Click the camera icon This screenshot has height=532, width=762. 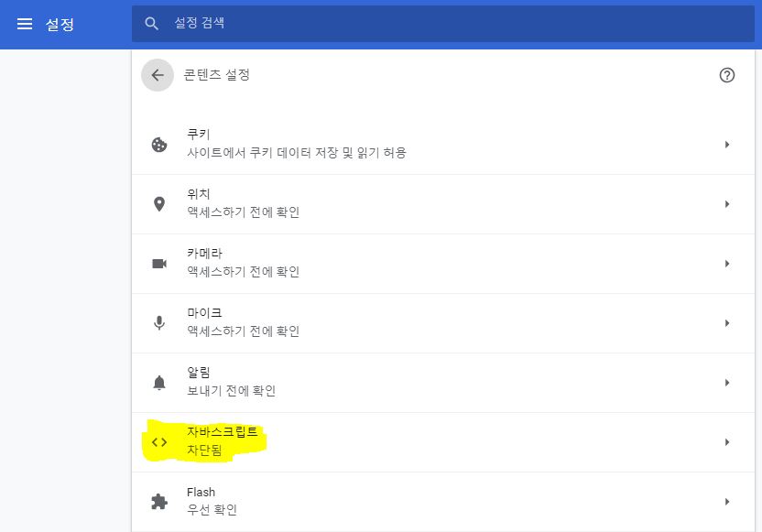[x=159, y=264]
